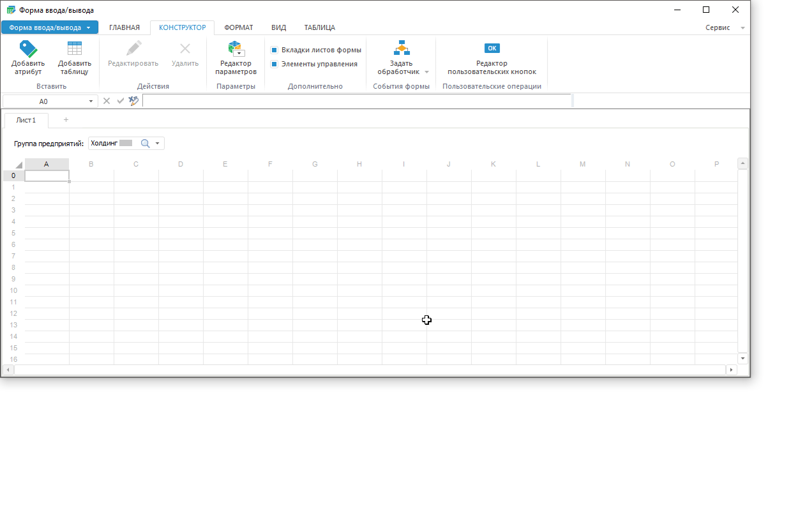Click the Add table (Добавить таблицу) icon
The height and width of the screenshot is (506, 812).
75,48
